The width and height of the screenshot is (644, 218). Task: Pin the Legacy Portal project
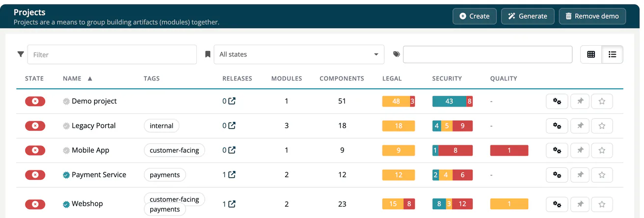pyautogui.click(x=580, y=126)
